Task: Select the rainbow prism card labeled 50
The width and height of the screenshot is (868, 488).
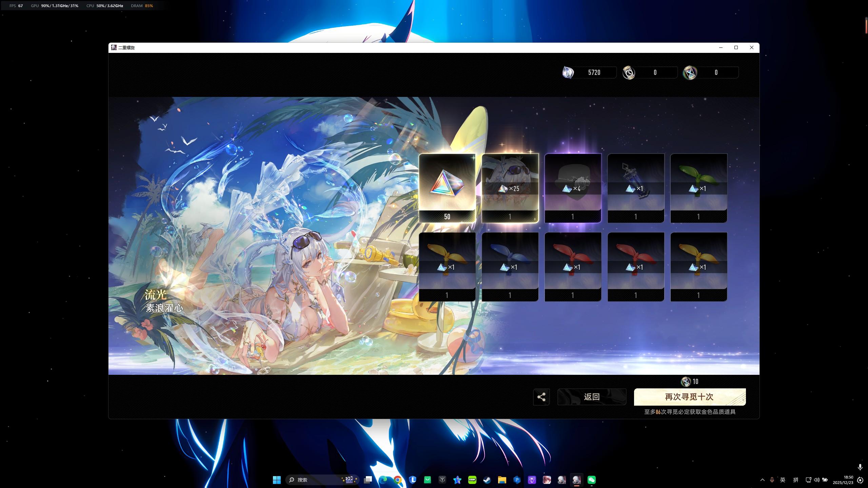Action: pyautogui.click(x=447, y=188)
